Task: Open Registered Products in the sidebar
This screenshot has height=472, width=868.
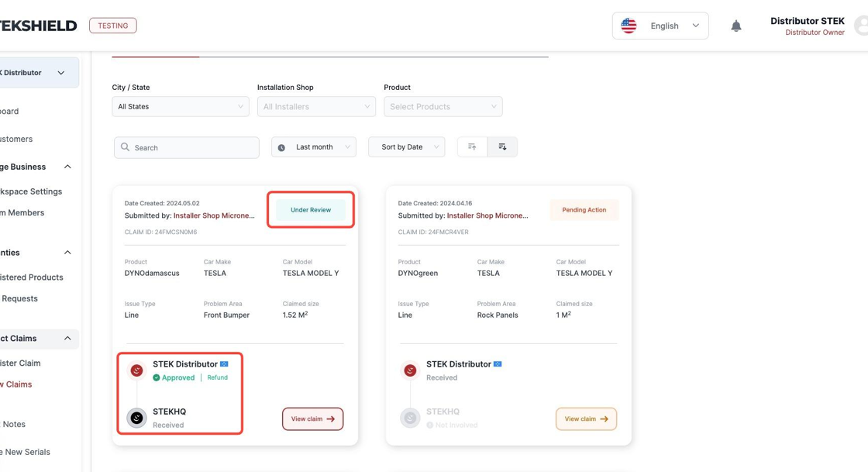Action: tap(32, 277)
